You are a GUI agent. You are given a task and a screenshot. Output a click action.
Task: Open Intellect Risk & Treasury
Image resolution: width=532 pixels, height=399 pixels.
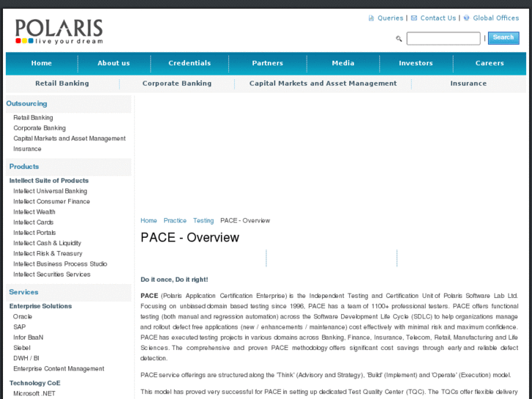click(48, 253)
